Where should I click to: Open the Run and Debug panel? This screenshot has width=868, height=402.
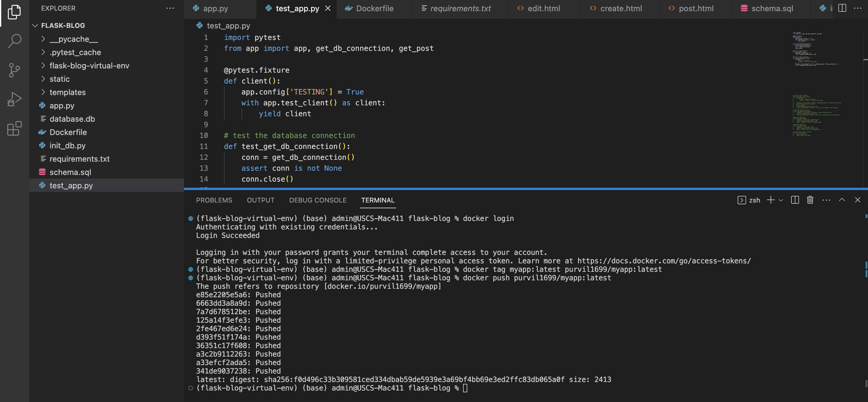(14, 99)
